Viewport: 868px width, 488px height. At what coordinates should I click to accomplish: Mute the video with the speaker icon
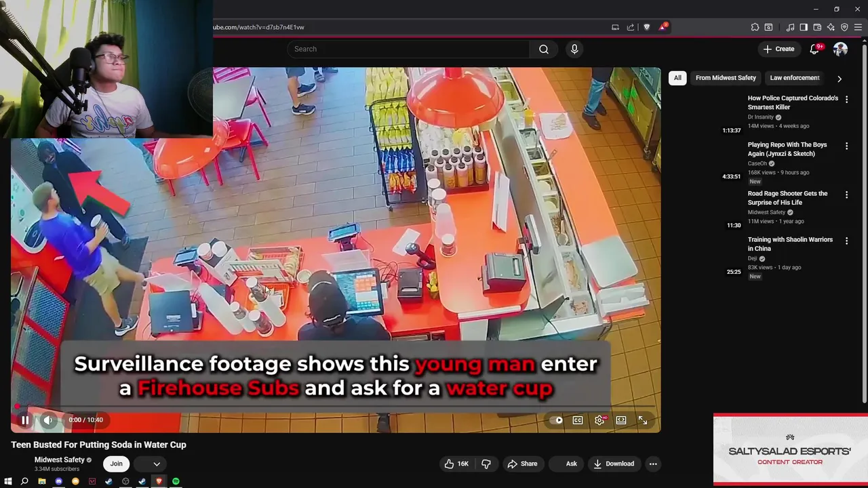48,420
